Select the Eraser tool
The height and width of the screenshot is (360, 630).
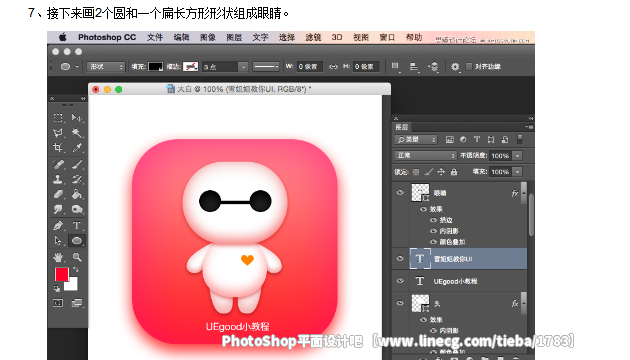pyautogui.click(x=58, y=194)
